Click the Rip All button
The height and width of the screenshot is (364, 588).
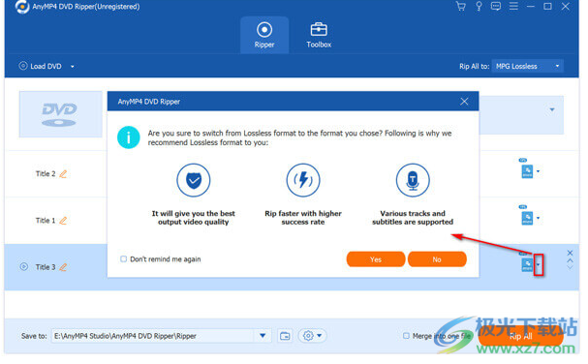tap(520, 336)
